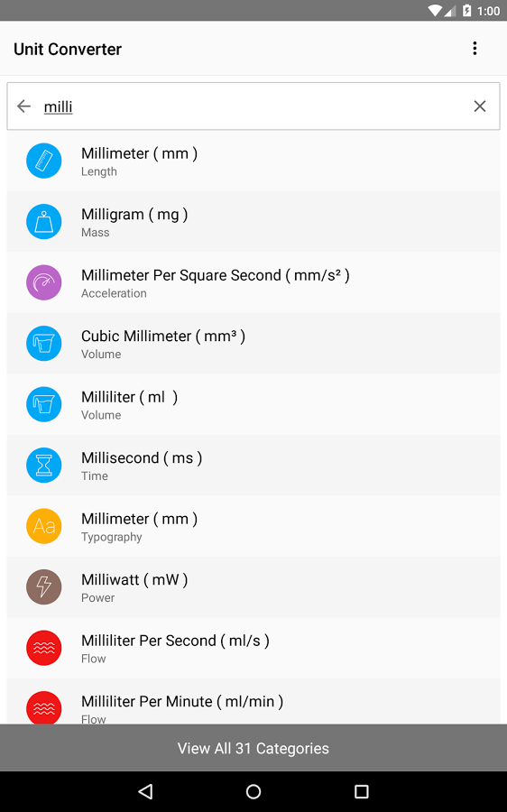Clear the search text with the X button
The width and height of the screenshot is (507, 812).
pos(480,106)
